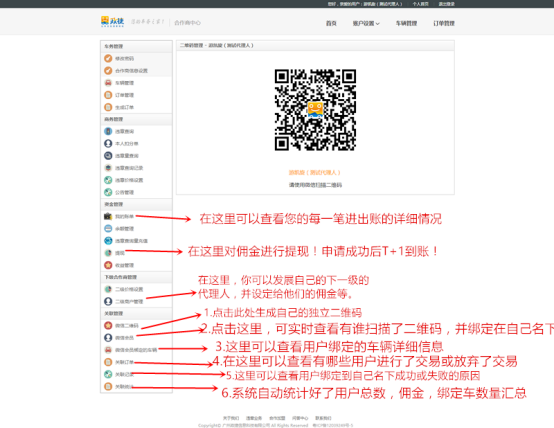Open the 违章查询量充值 sidebar icon
This screenshot has height=428, width=554.
[x=108, y=241]
